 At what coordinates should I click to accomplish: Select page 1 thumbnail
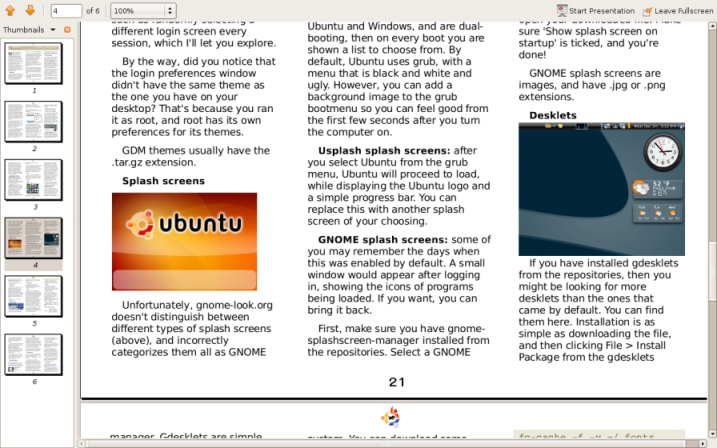[33, 63]
